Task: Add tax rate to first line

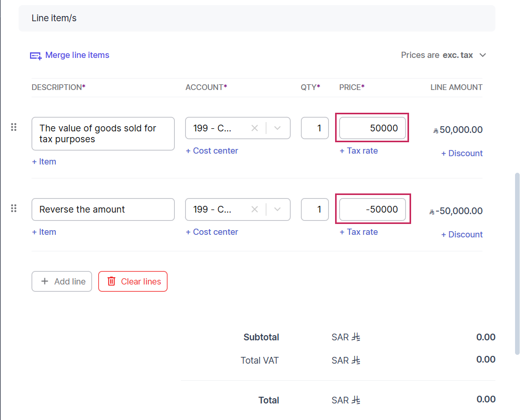Action: tap(358, 151)
